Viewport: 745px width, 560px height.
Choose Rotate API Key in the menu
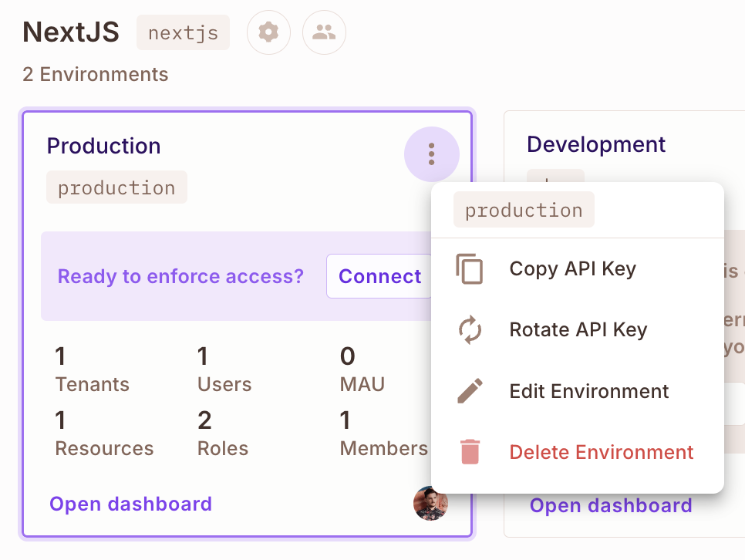(x=578, y=329)
